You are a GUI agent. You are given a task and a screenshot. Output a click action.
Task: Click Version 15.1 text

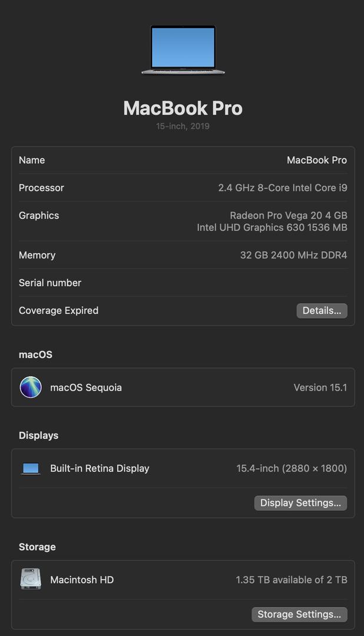pos(320,387)
